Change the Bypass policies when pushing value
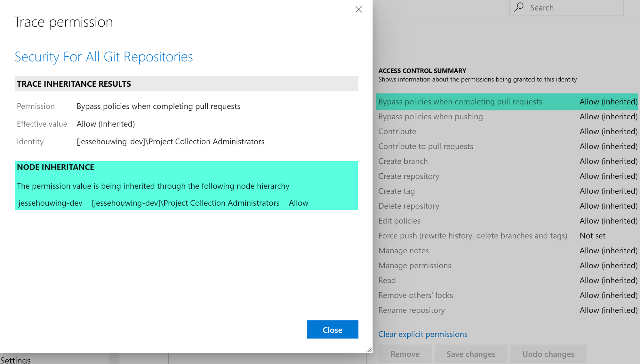Image resolution: width=640 pixels, height=364 pixels. pyautogui.click(x=608, y=117)
